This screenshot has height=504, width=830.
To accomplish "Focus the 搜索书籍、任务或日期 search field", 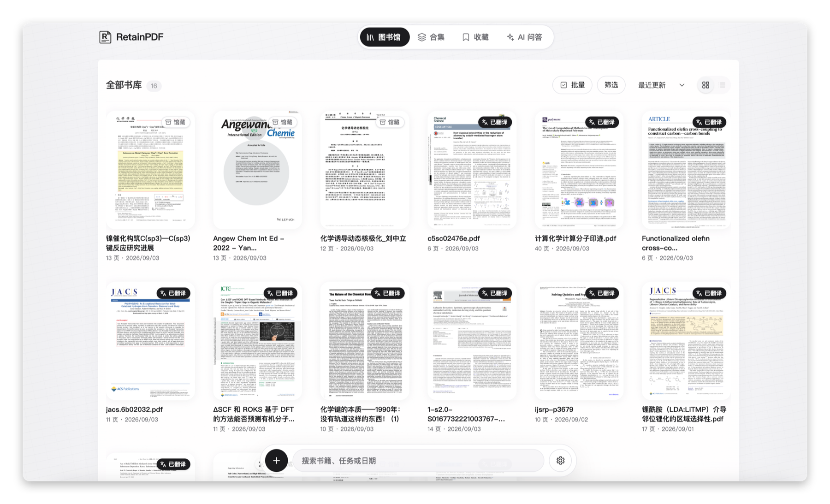I will tap(418, 461).
